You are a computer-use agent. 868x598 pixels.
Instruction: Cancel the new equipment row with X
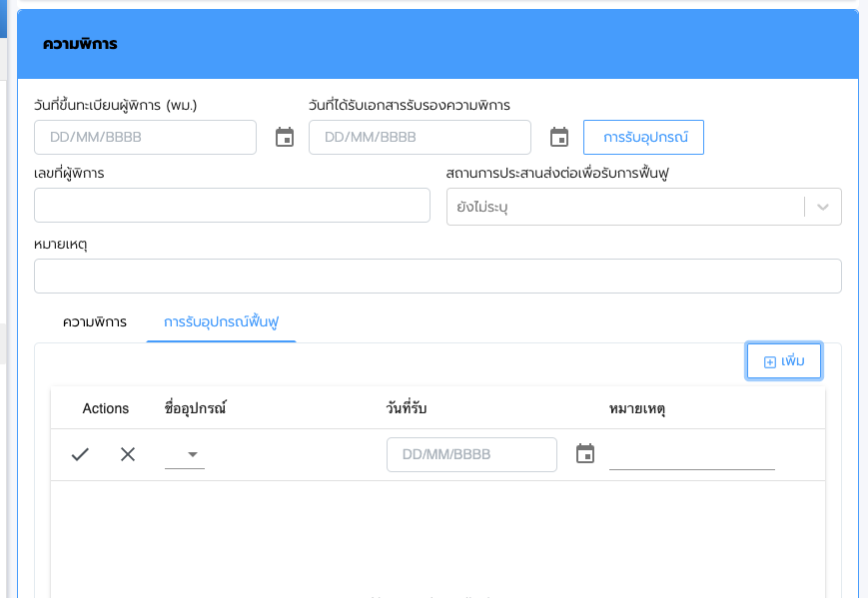click(x=128, y=454)
